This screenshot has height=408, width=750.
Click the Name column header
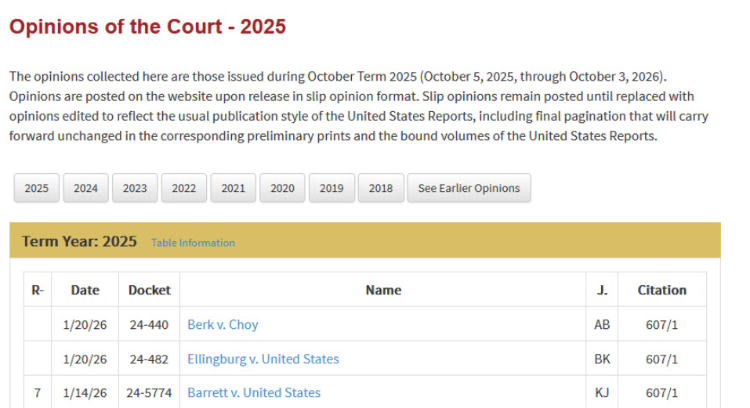[x=383, y=290]
